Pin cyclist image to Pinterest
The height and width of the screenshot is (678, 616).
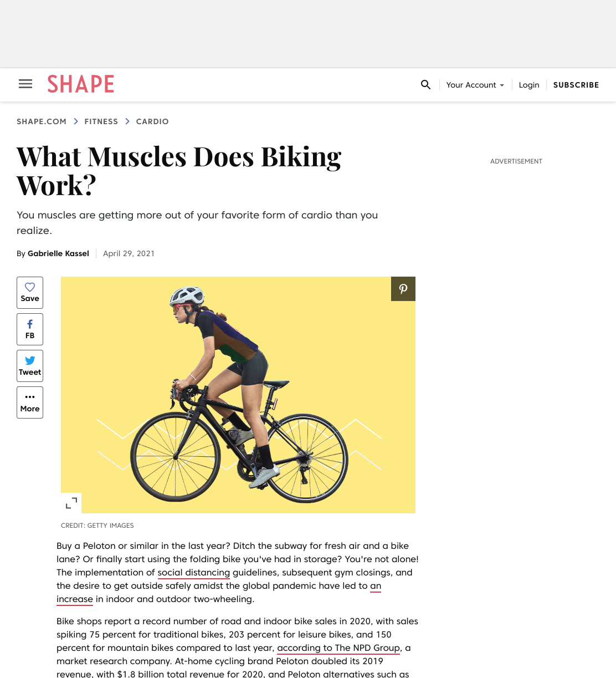403,289
